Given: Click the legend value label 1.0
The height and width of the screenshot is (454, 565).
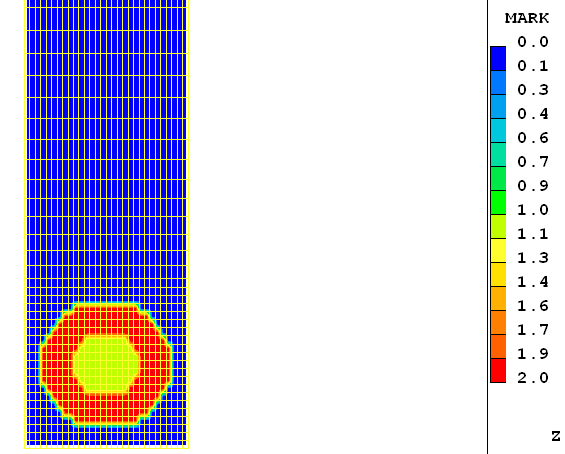Looking at the screenshot, I should tap(533, 210).
